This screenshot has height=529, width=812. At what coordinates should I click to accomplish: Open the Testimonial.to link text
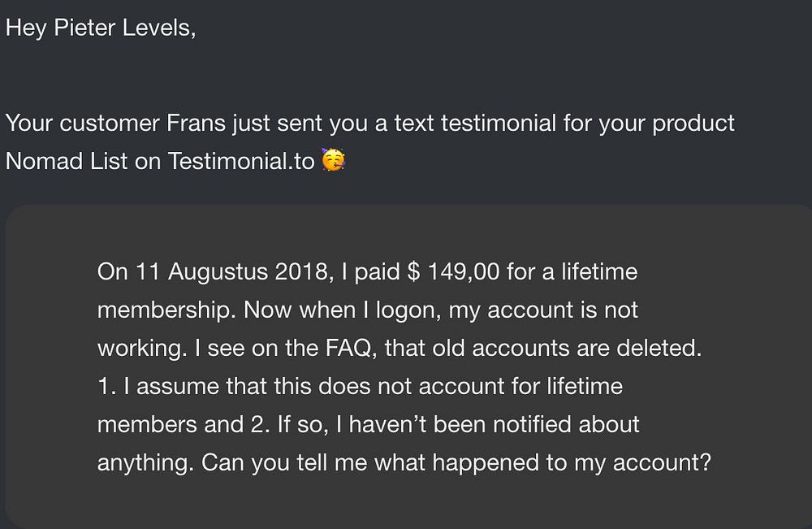tap(241, 161)
